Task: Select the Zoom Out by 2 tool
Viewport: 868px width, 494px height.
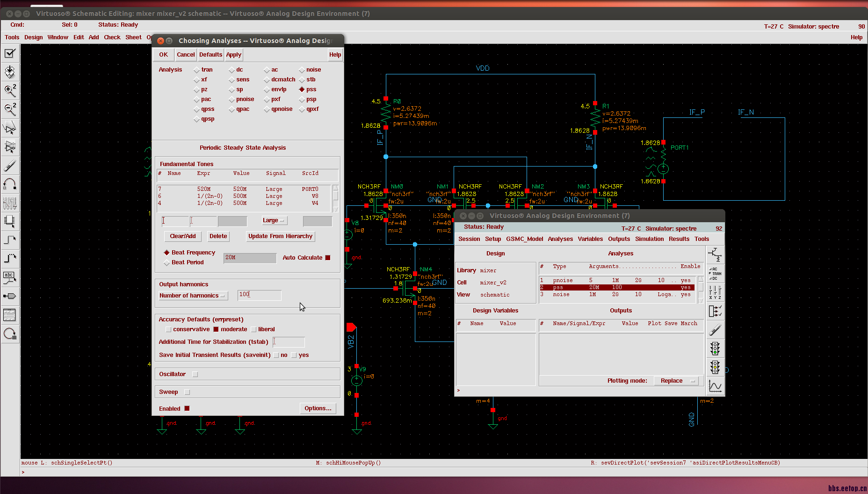Action: (x=10, y=109)
